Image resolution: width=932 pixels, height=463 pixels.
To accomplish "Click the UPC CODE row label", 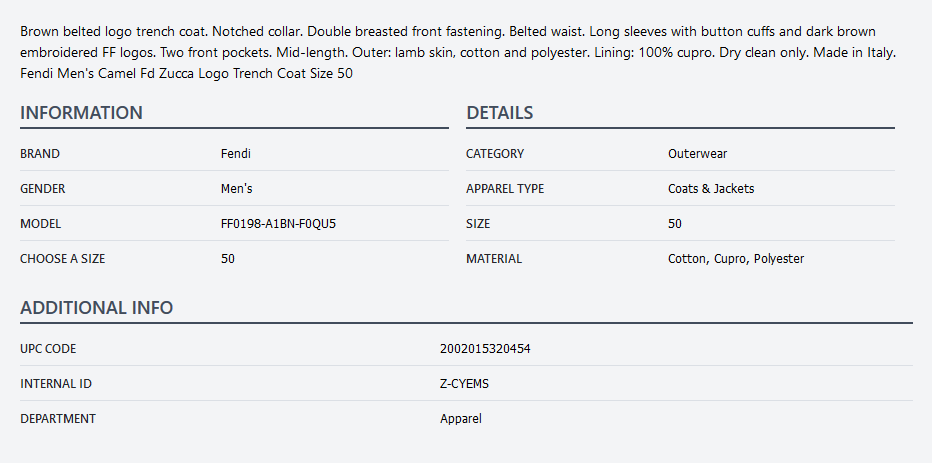I will click(x=48, y=349).
